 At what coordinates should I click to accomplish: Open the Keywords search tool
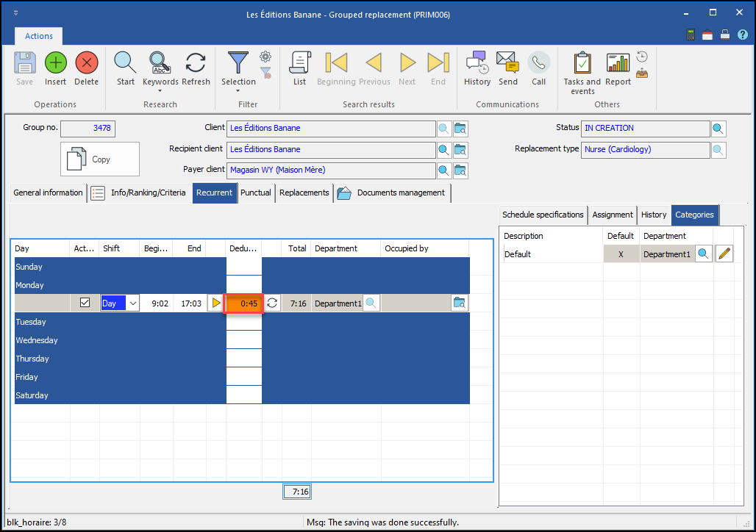click(x=160, y=62)
